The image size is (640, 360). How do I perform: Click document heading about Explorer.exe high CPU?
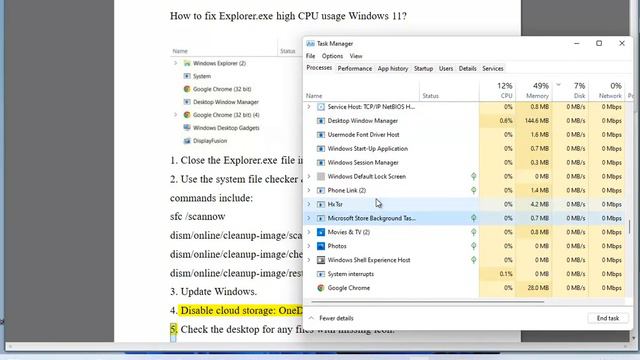point(288,16)
